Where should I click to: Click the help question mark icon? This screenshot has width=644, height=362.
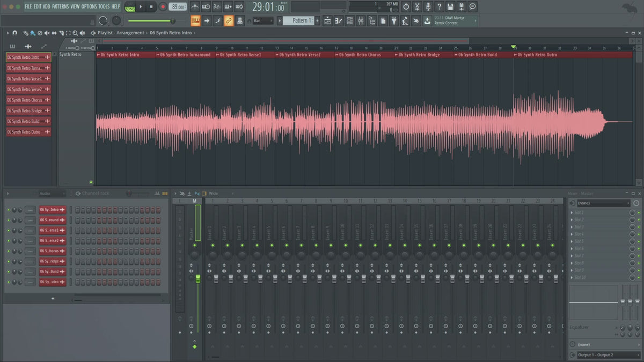[x=439, y=7]
